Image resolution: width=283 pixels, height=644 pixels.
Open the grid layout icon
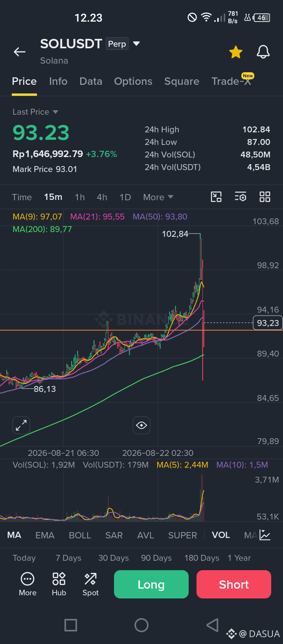(265, 197)
